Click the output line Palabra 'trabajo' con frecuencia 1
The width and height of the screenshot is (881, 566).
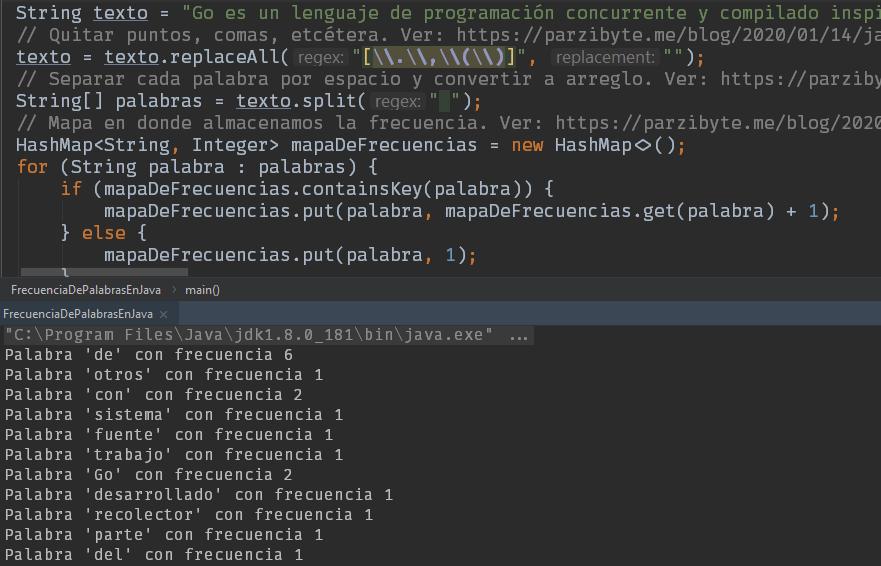point(174,455)
